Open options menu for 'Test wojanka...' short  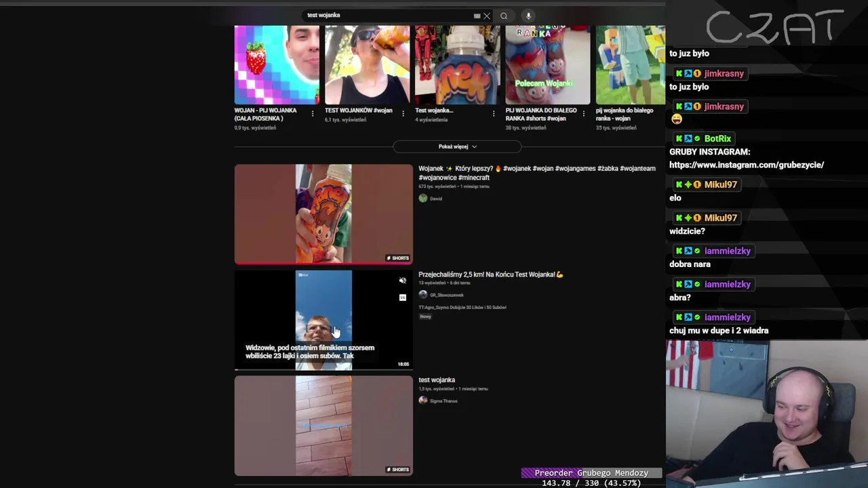(x=493, y=114)
